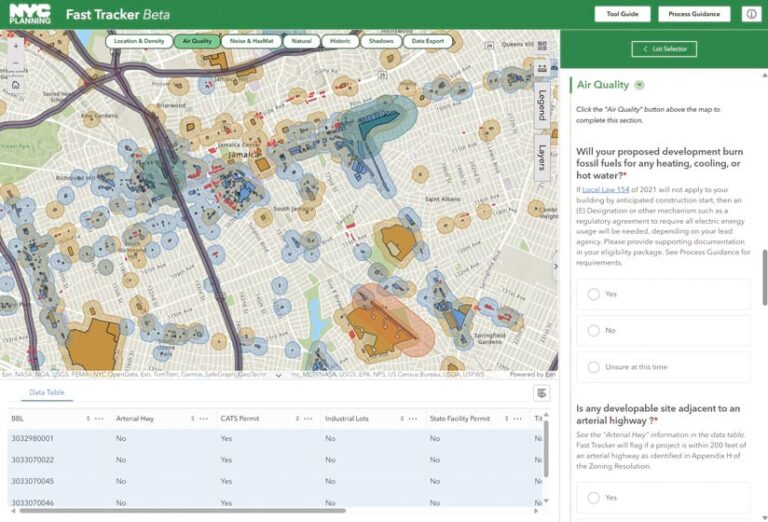
Task: Select Yes for fossil fuels question
Action: pyautogui.click(x=663, y=294)
